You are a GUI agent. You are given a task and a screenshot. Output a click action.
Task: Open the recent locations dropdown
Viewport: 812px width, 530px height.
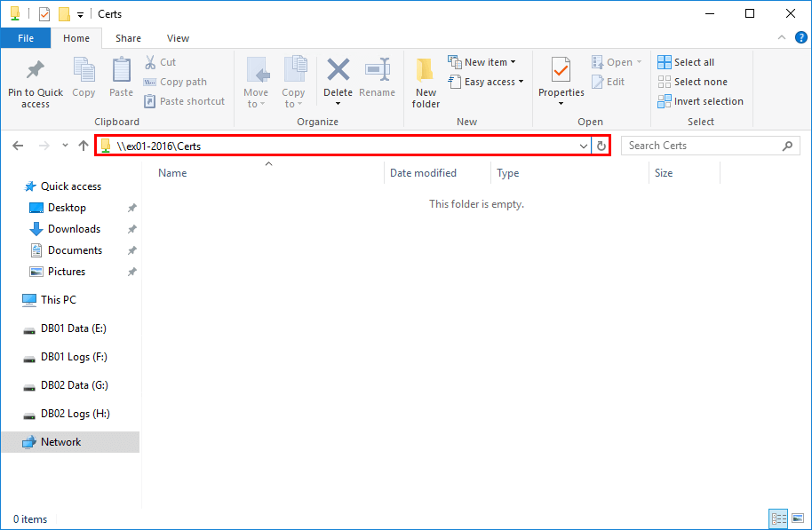[65, 146]
